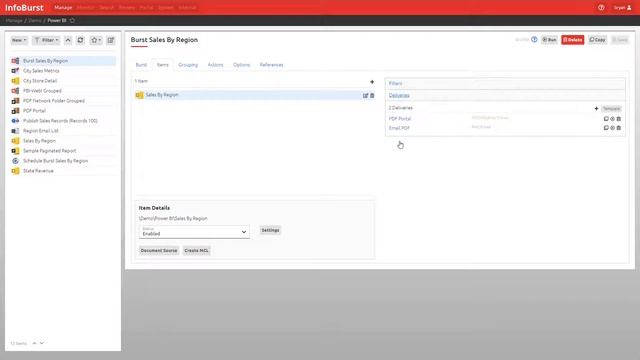Screen dimensions: 640x360
Task: Click the Manage breadcrumb link
Action: (14, 20)
